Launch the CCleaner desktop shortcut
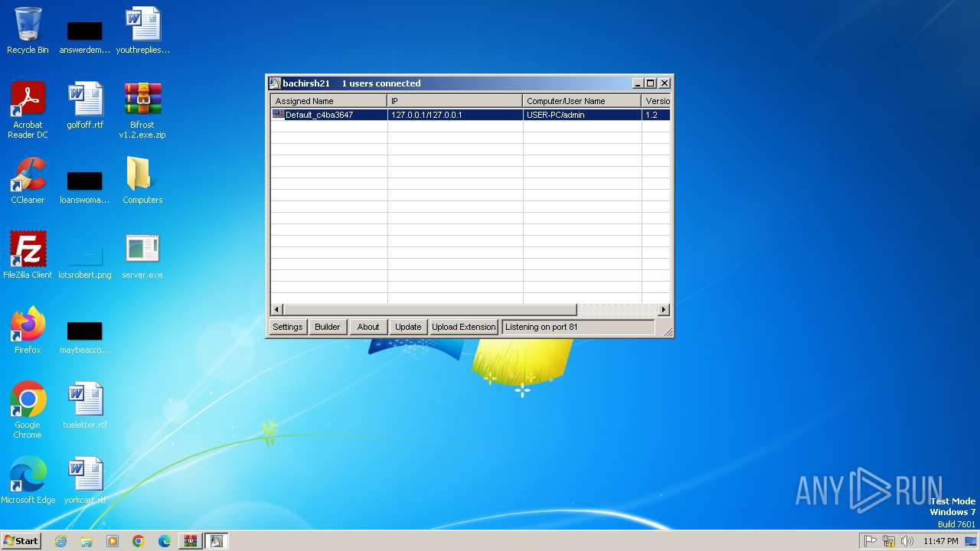 point(28,181)
